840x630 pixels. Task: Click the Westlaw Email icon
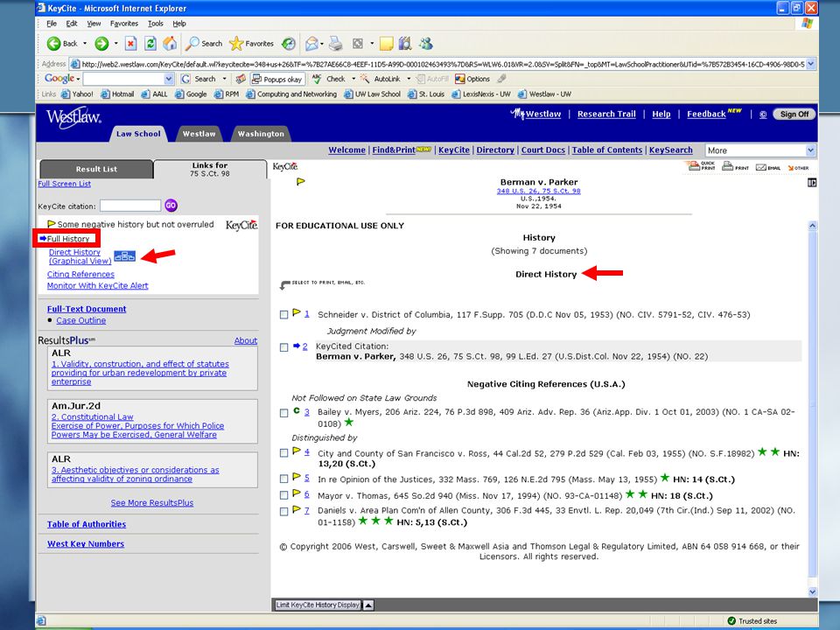click(x=767, y=167)
